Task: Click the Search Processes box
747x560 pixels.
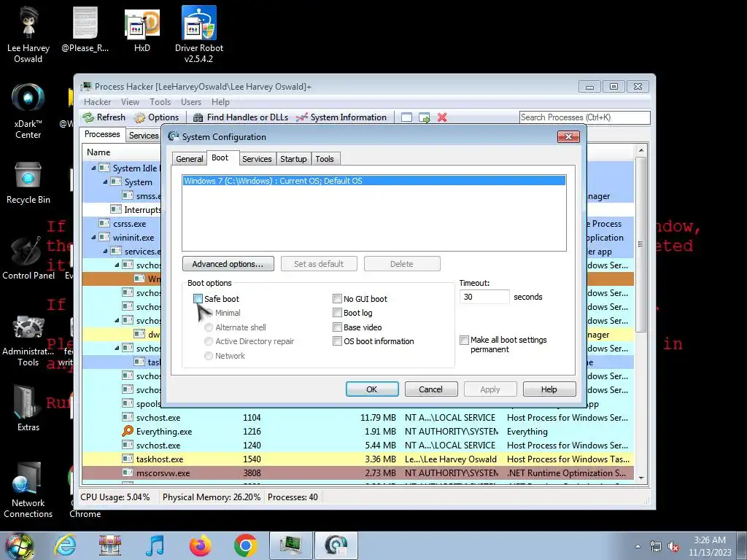Action: click(584, 117)
